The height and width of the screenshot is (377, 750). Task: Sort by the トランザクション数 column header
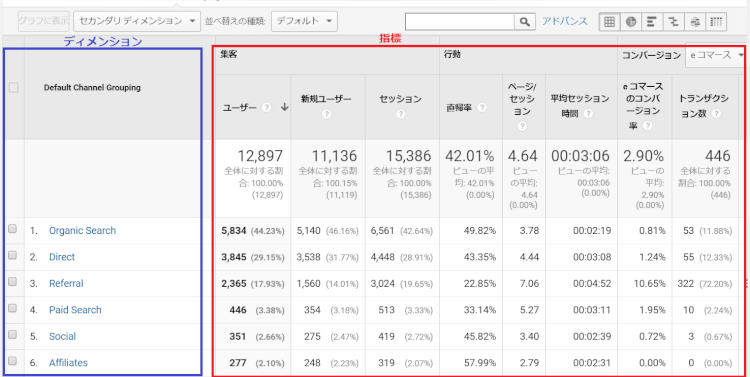point(704,106)
